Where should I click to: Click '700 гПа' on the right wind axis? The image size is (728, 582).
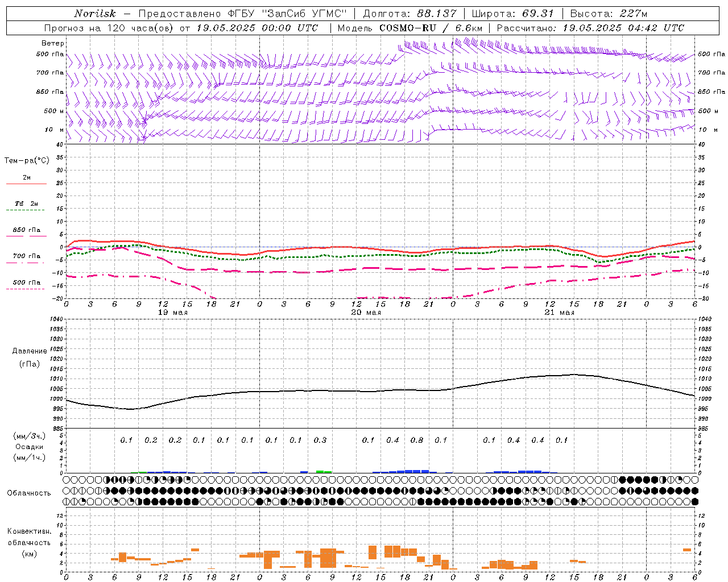tap(712, 73)
